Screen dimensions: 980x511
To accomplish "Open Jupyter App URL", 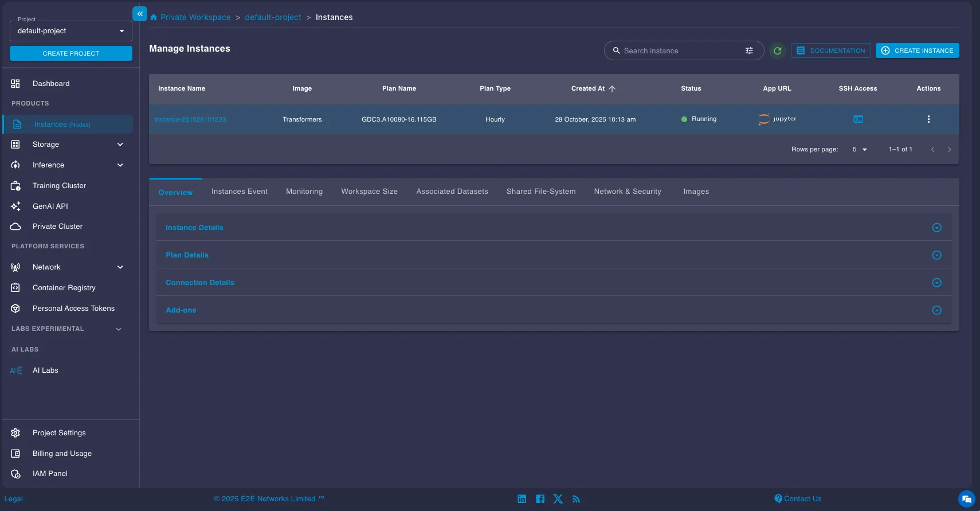I will 777,119.
